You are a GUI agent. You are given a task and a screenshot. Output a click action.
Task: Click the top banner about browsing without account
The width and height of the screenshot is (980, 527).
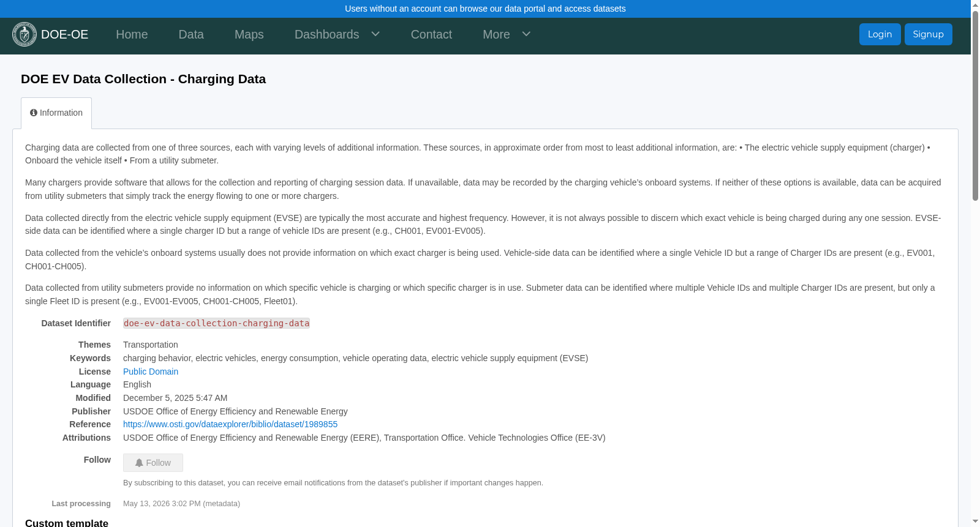click(x=485, y=9)
